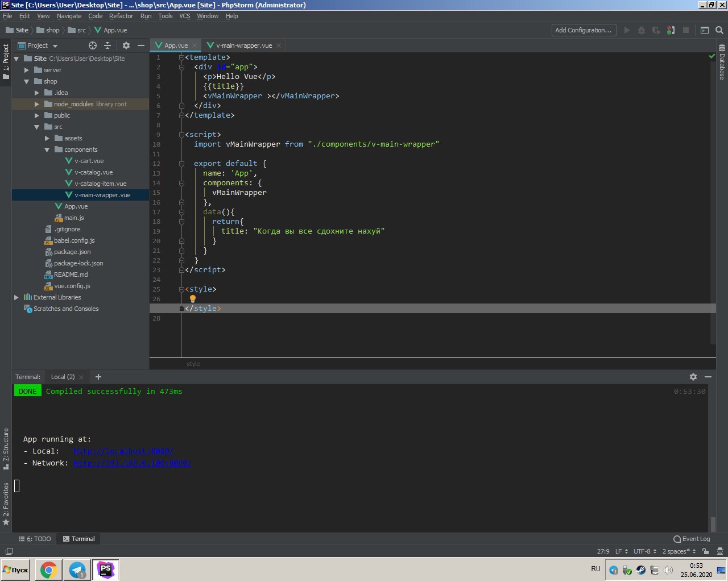Click the PHP debug listening phone icon
728x582 pixels.
click(x=671, y=30)
